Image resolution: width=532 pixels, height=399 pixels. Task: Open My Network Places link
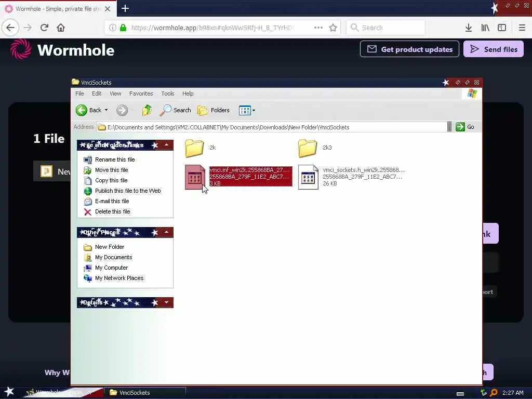119,278
